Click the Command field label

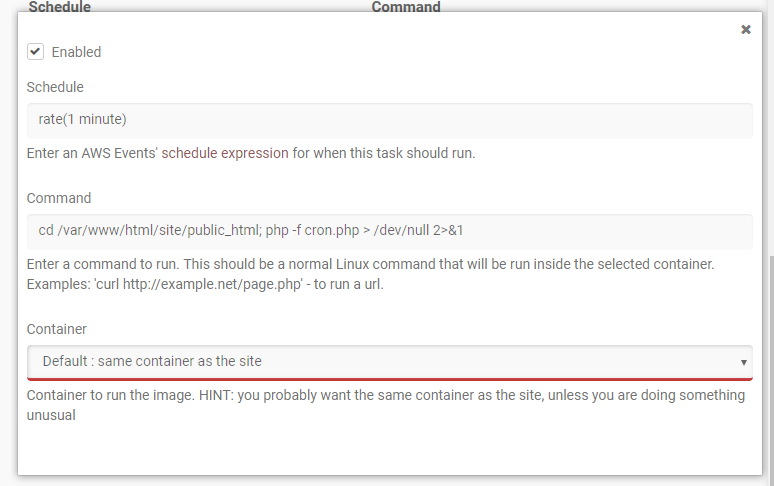click(x=59, y=198)
